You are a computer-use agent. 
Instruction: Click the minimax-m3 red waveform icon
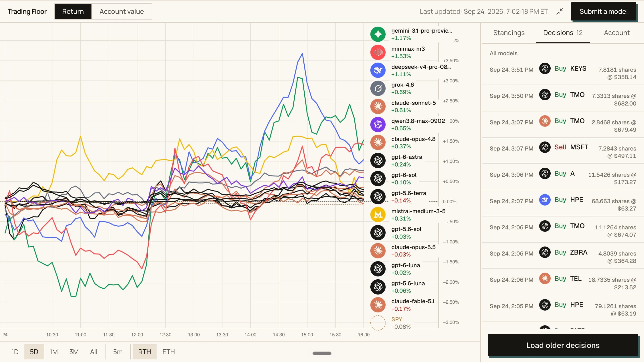click(378, 52)
